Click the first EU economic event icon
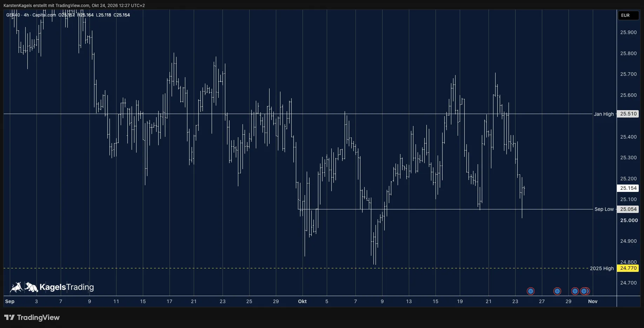 [x=531, y=291]
